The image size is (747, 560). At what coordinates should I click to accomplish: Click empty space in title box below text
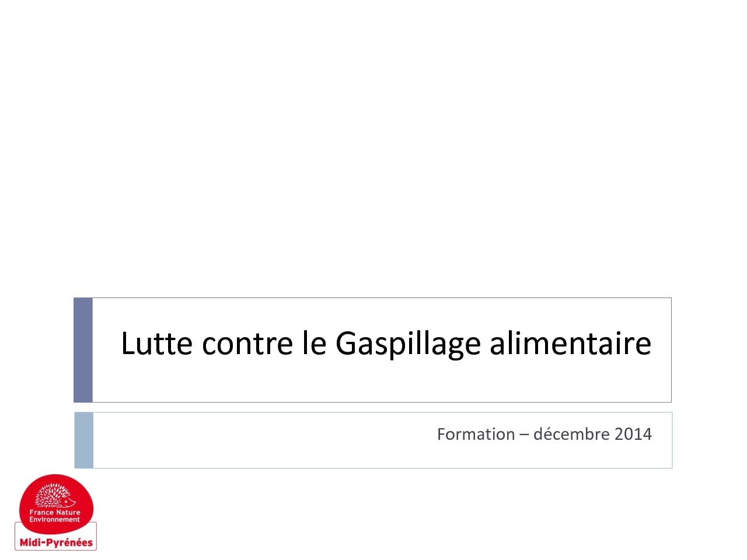382,382
